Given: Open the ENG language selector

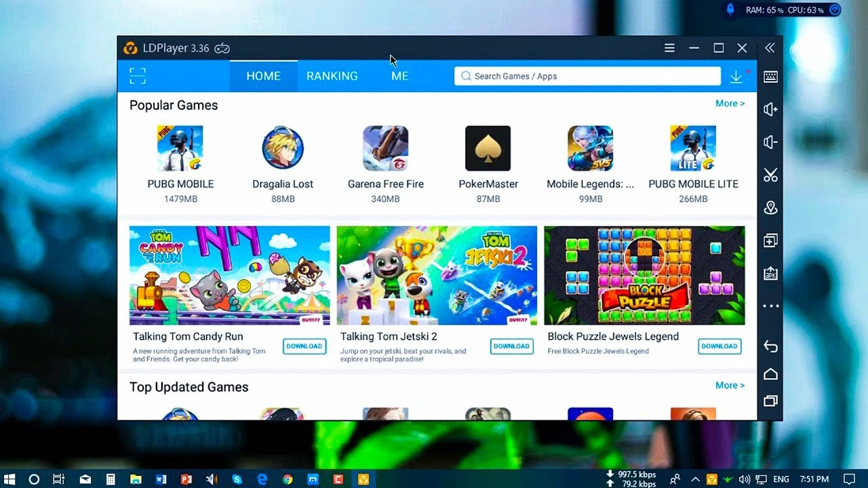Looking at the screenshot, I should coord(781,479).
